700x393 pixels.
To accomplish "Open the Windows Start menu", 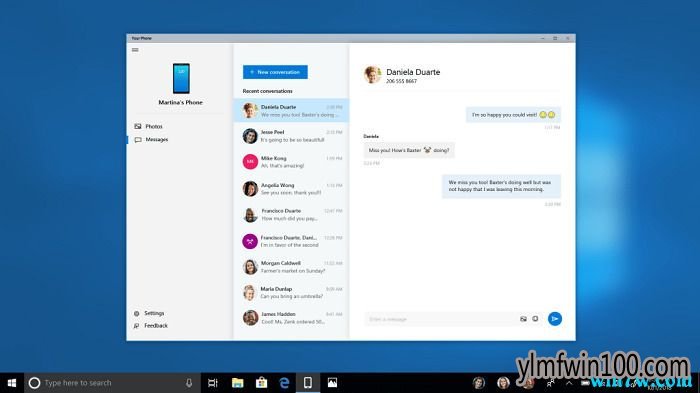I will 12,383.
